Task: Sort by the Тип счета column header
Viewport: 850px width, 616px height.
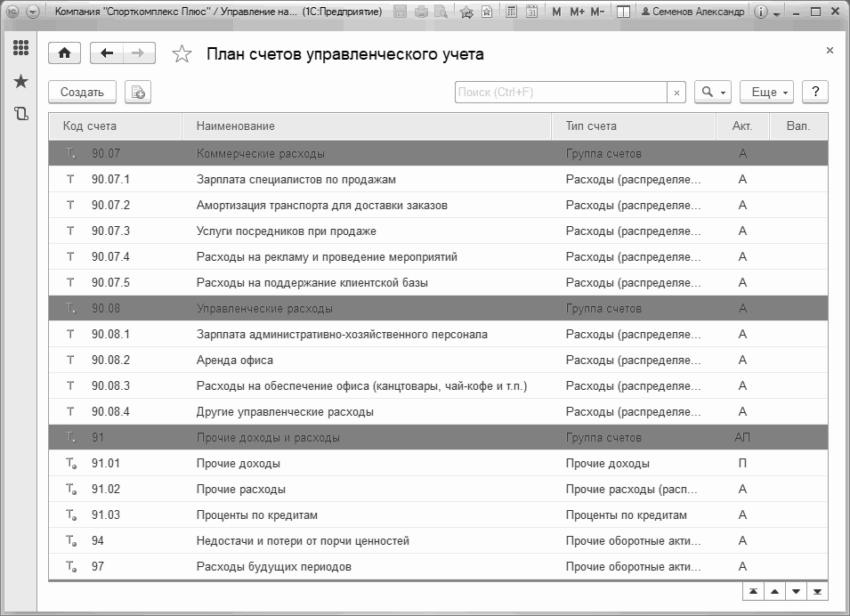Action: coord(634,126)
